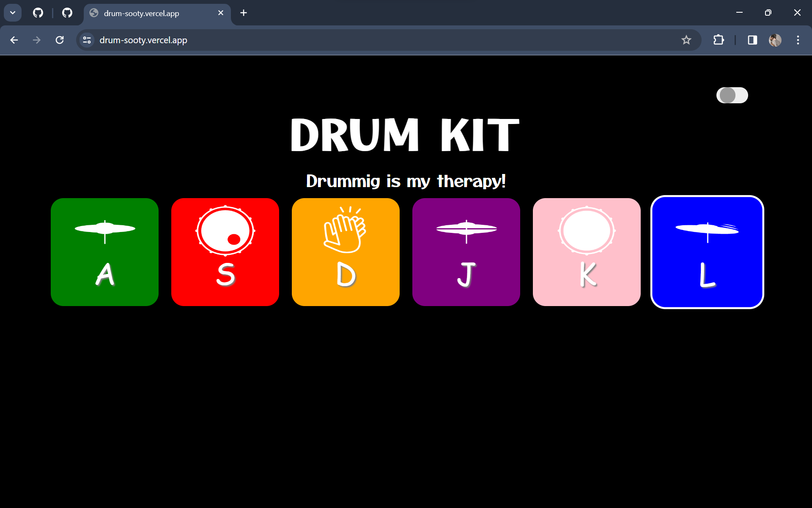The height and width of the screenshot is (508, 812).
Task: Open the browser extensions puzzle icon
Action: (x=719, y=40)
